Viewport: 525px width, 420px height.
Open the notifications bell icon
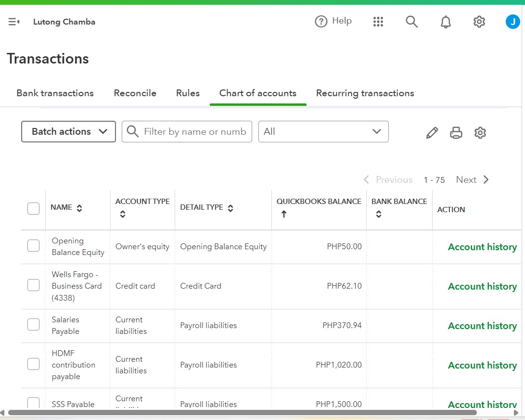pos(445,22)
